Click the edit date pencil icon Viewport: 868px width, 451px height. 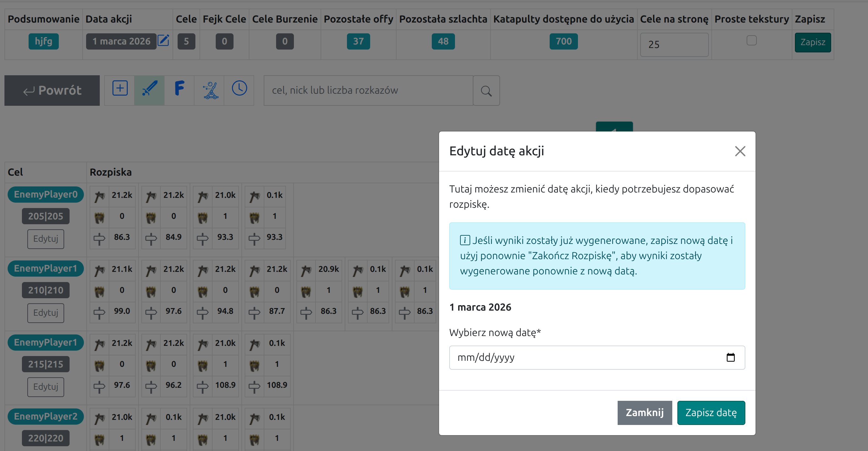point(163,40)
